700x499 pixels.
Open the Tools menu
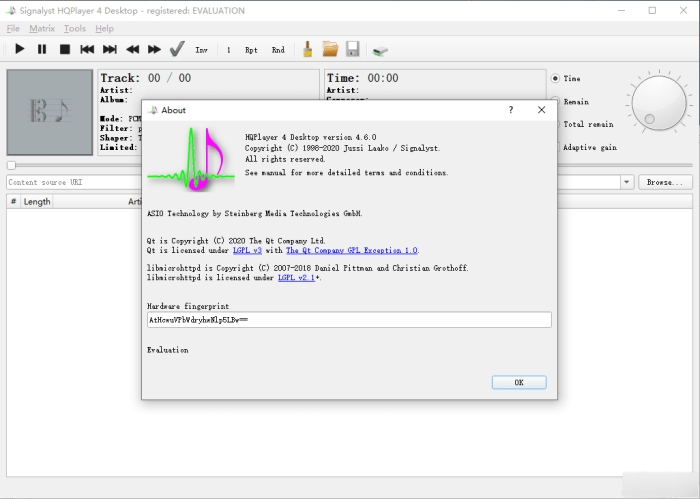click(x=75, y=29)
